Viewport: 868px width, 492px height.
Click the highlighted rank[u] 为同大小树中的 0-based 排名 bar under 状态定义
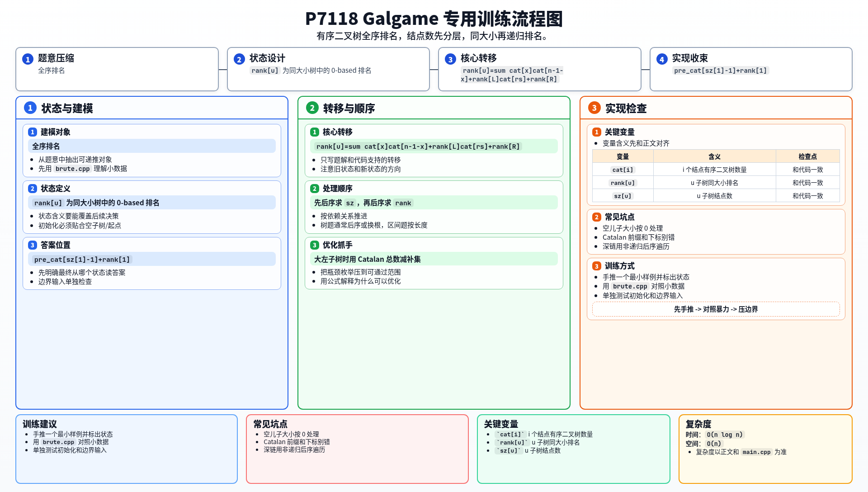click(x=152, y=203)
